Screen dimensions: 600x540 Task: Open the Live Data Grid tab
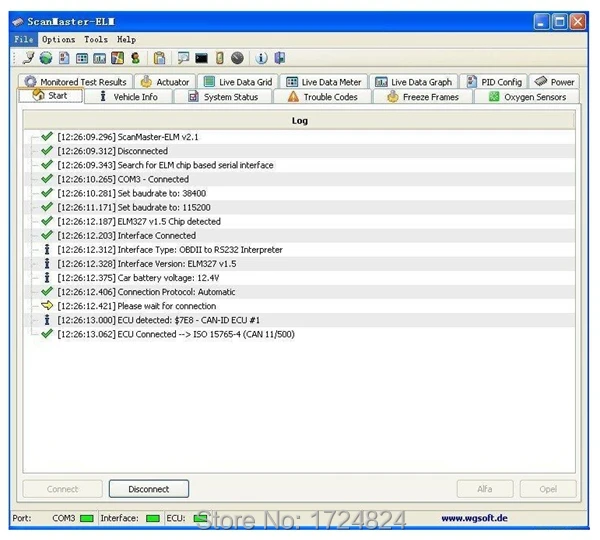point(238,82)
